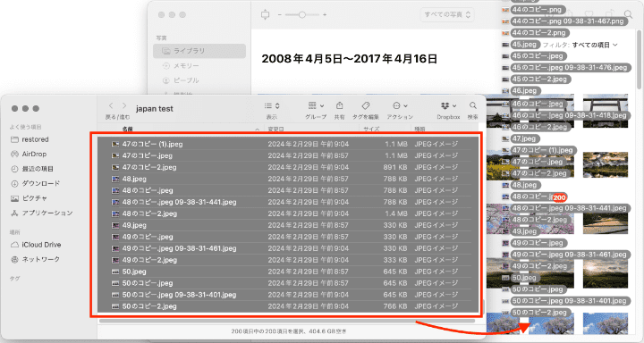Open the All Photos (すべての写真) popup
Image resolution: width=644 pixels, height=343 pixels.
[447, 15]
